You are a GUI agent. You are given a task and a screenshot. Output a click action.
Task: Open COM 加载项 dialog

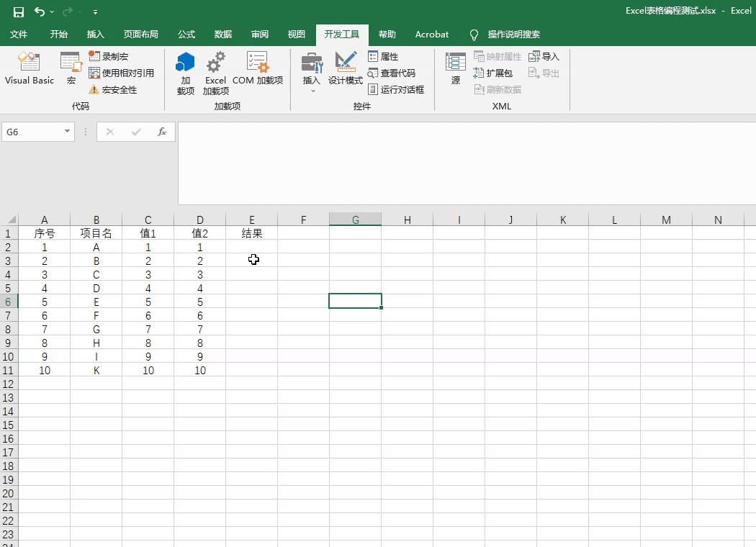coord(258,68)
